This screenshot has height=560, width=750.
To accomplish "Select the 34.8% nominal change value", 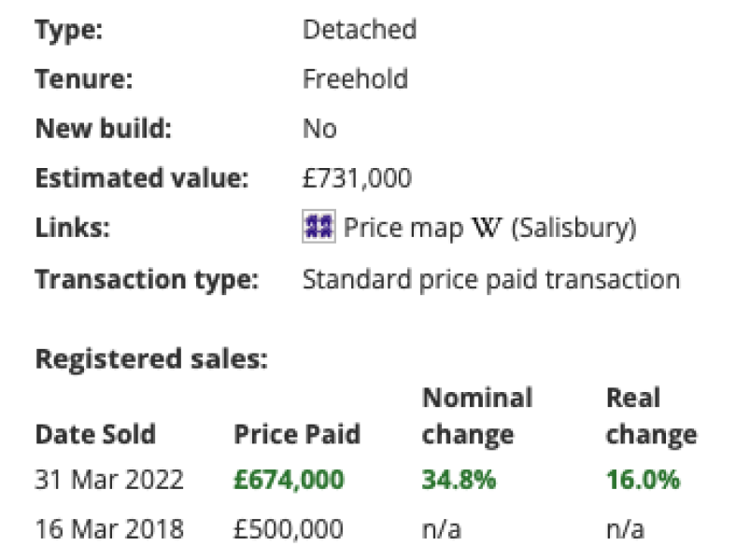I will (x=459, y=481).
